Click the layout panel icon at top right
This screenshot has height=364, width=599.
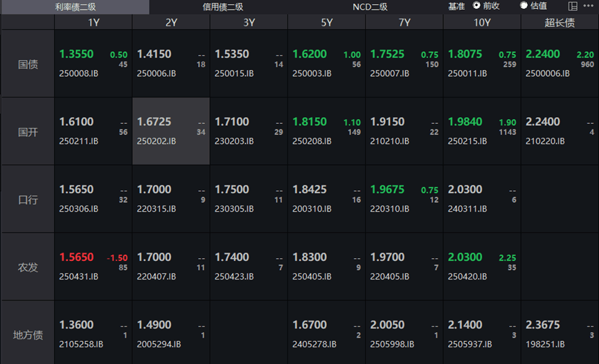(573, 6)
